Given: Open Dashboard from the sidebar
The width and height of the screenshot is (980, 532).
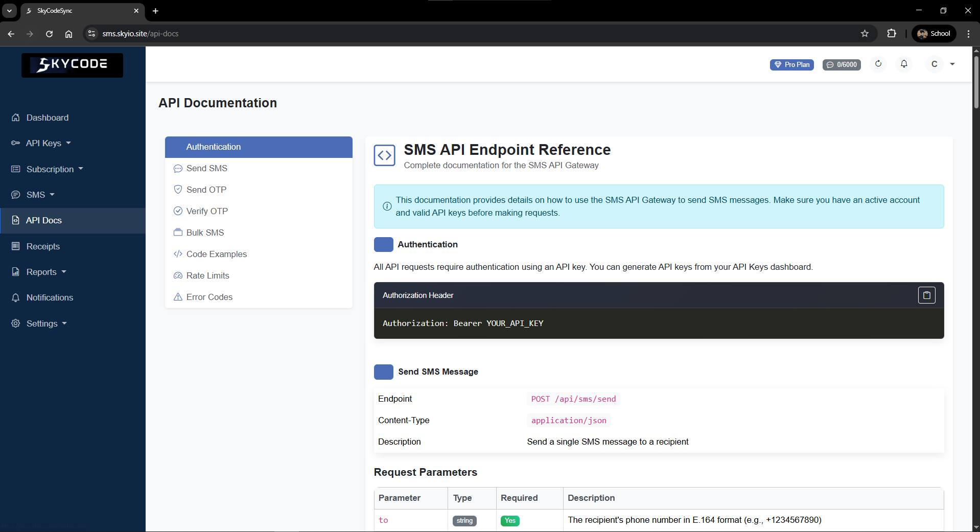Looking at the screenshot, I should point(73,118).
